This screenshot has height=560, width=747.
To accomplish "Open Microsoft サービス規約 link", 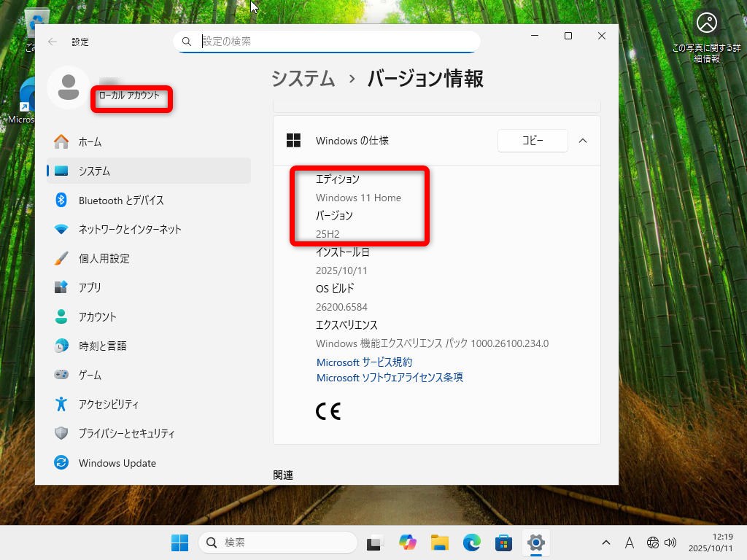I will 364,362.
